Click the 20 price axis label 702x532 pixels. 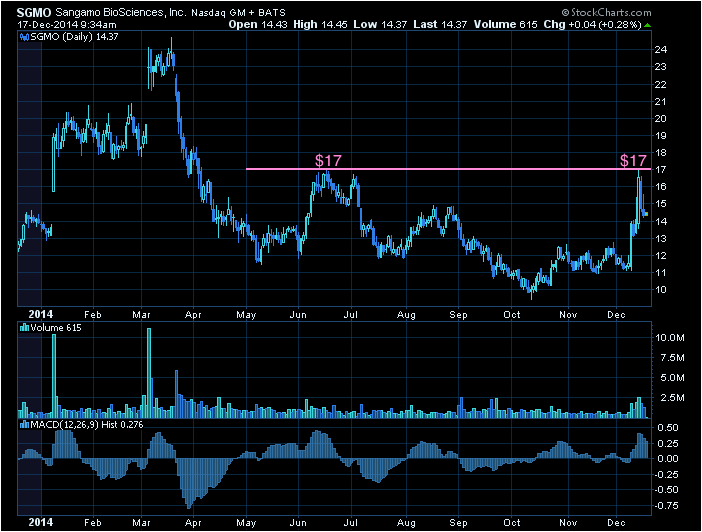661,119
